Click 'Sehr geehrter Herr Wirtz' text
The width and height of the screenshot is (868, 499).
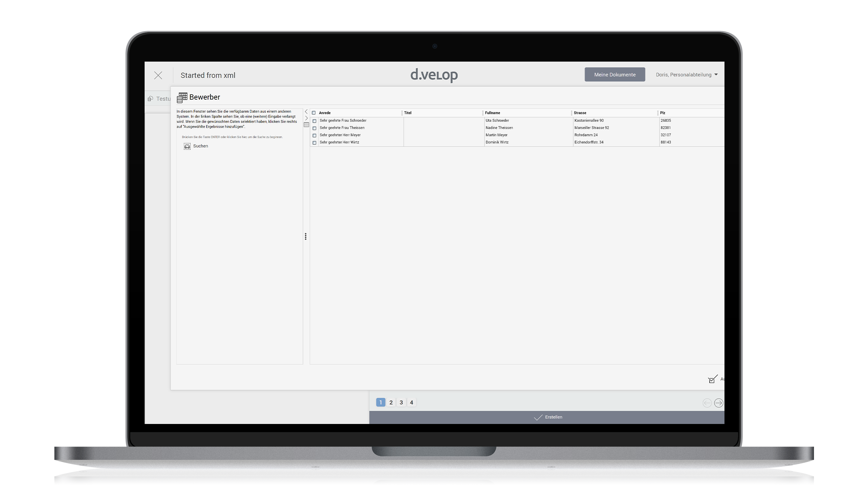pos(339,142)
